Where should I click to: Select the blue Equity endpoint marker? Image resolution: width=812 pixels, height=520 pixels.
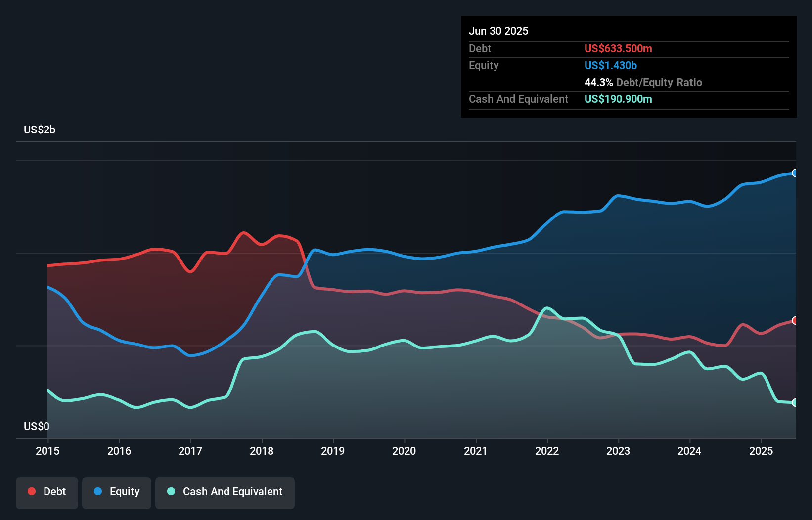point(795,173)
